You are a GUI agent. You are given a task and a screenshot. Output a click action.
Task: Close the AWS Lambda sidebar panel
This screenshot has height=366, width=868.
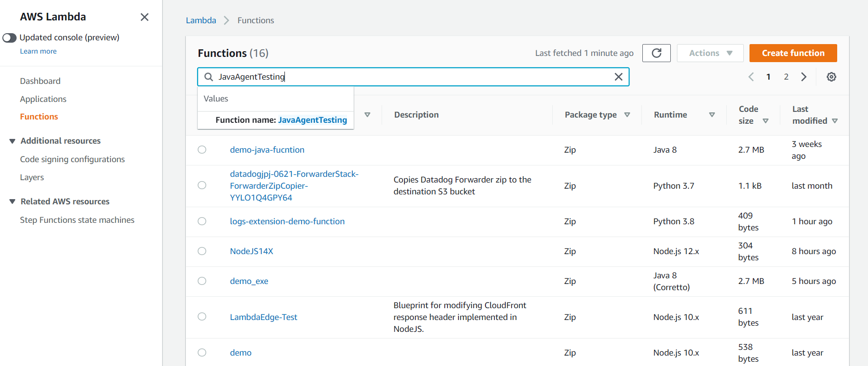point(145,17)
